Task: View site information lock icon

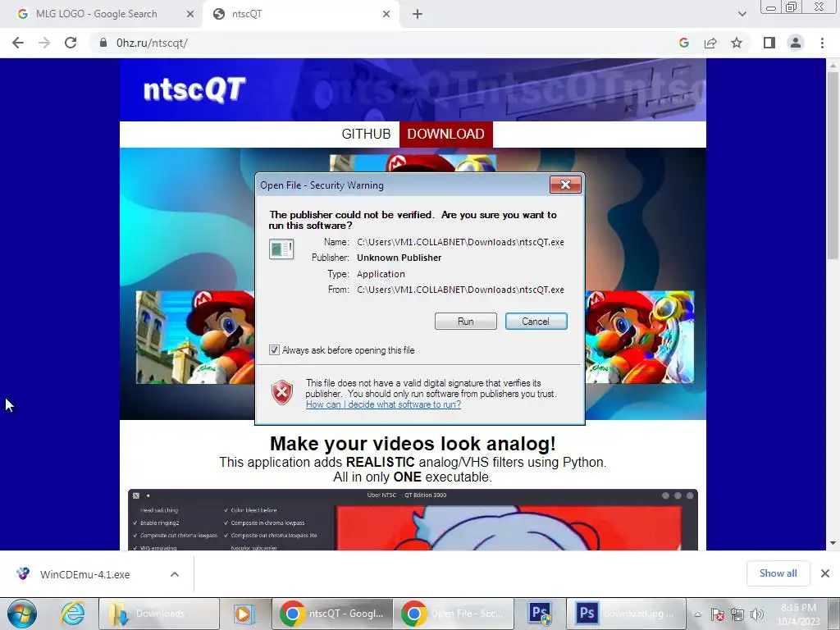Action: (103, 43)
